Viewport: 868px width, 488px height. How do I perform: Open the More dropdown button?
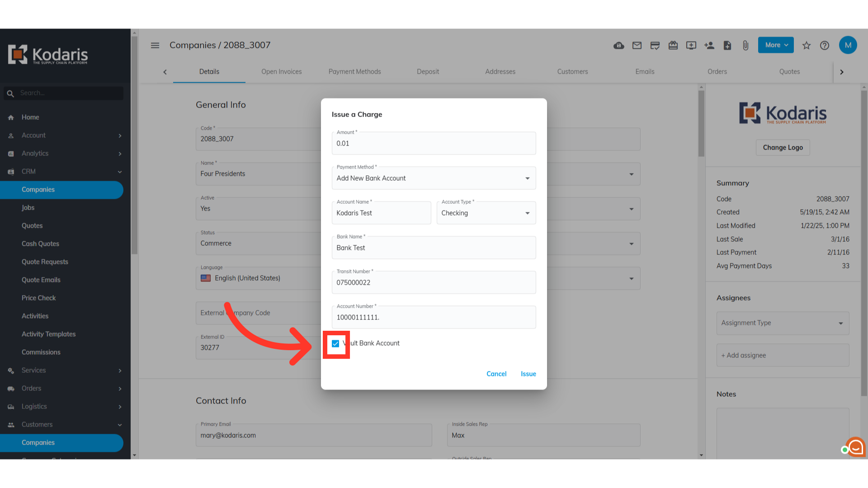[x=776, y=45]
